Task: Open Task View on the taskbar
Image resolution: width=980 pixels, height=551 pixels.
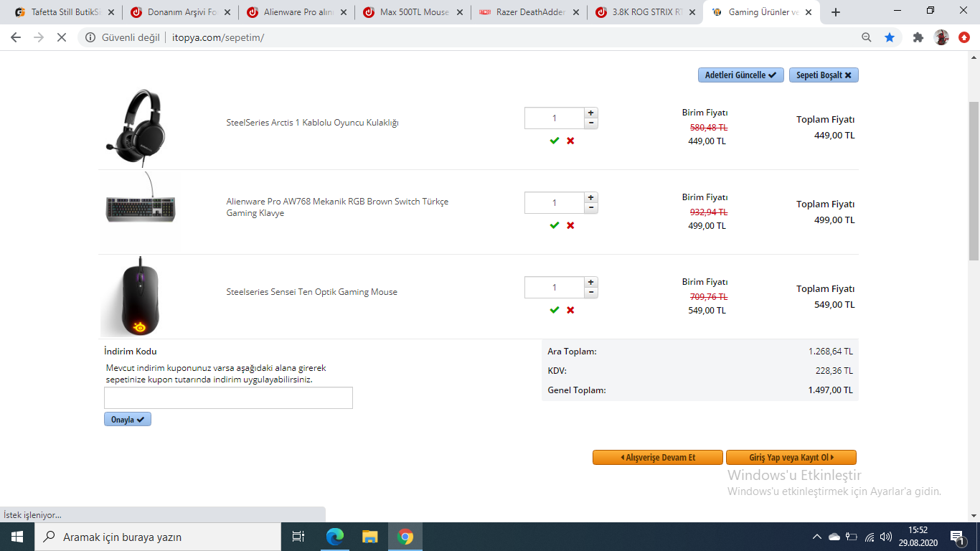Action: point(298,537)
